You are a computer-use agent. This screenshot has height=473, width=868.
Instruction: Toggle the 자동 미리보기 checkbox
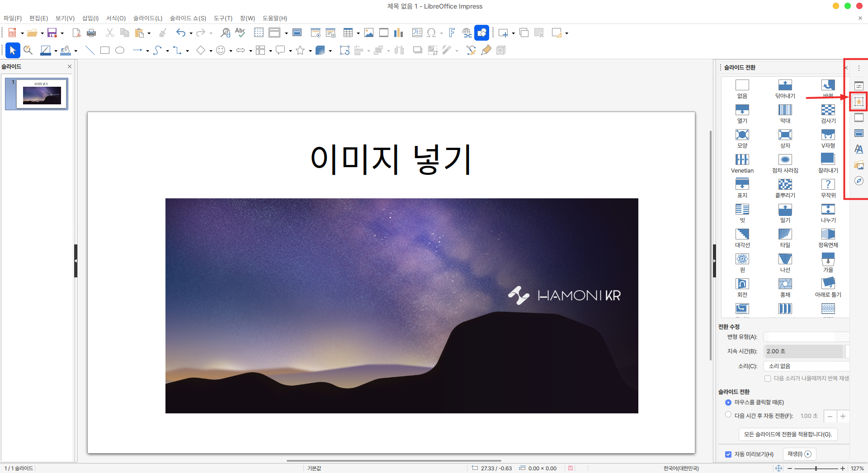(728, 454)
